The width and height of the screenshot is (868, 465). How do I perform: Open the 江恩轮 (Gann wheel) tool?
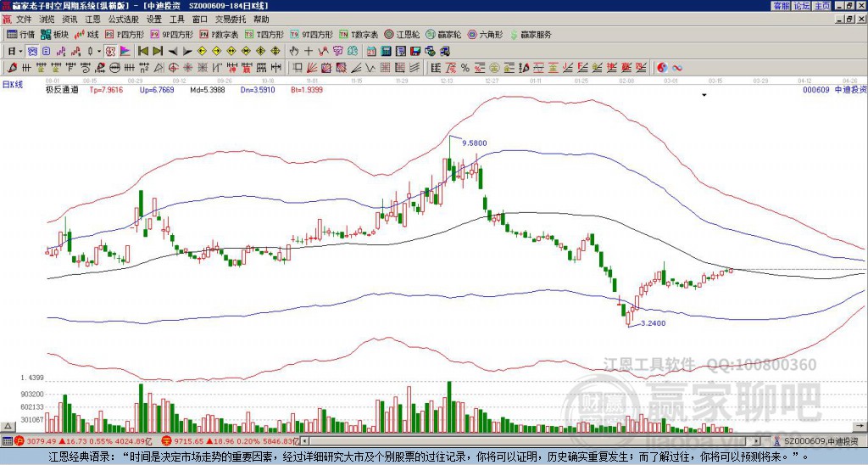[403, 34]
